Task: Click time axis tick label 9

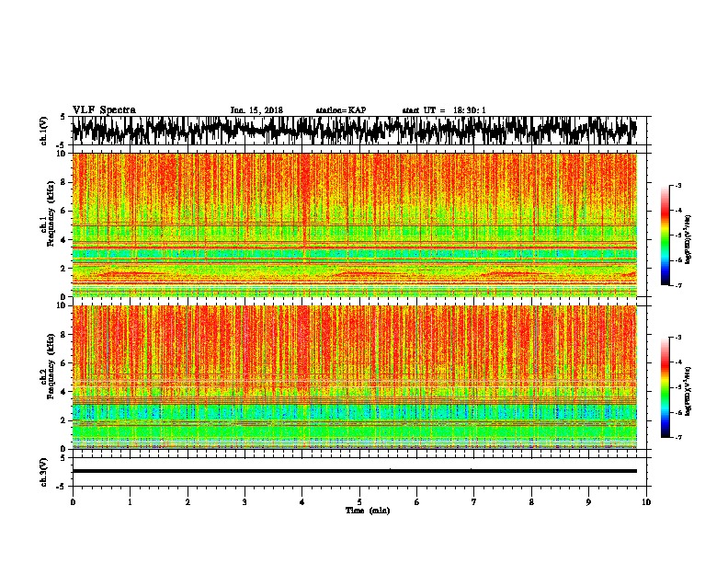Action: 588,502
